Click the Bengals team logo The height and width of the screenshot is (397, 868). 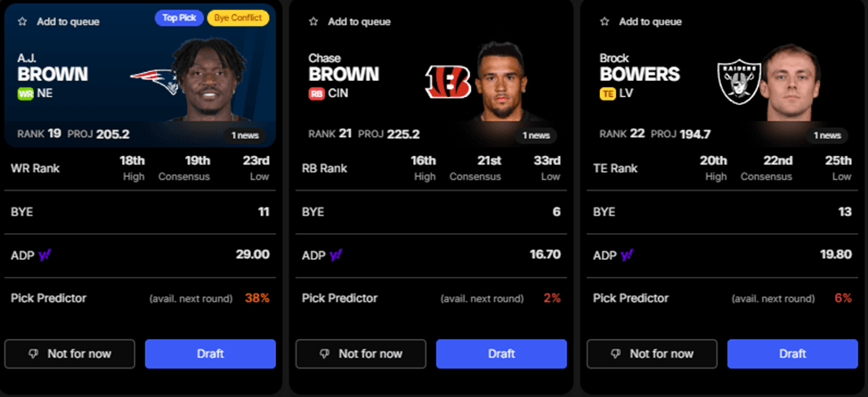pyautogui.click(x=448, y=82)
